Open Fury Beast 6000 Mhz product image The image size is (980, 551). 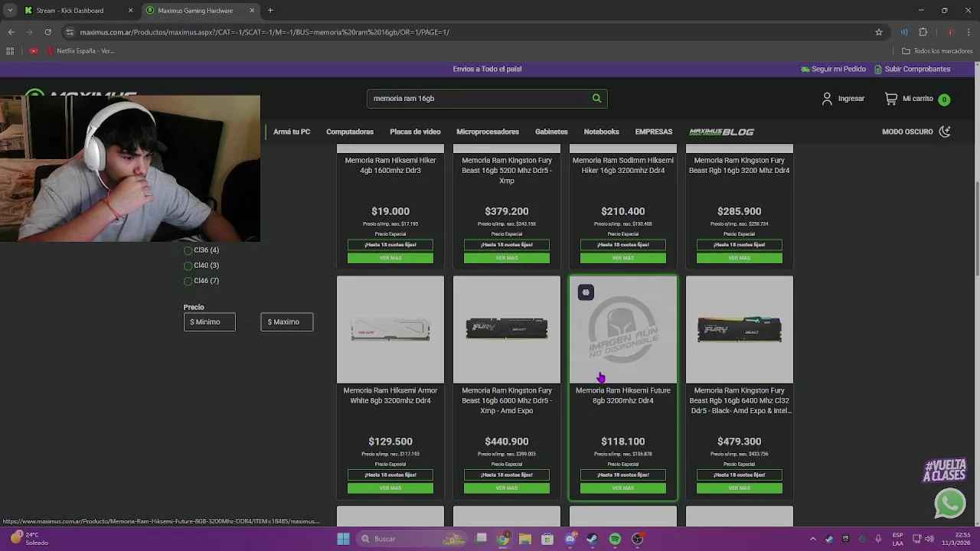tap(507, 330)
